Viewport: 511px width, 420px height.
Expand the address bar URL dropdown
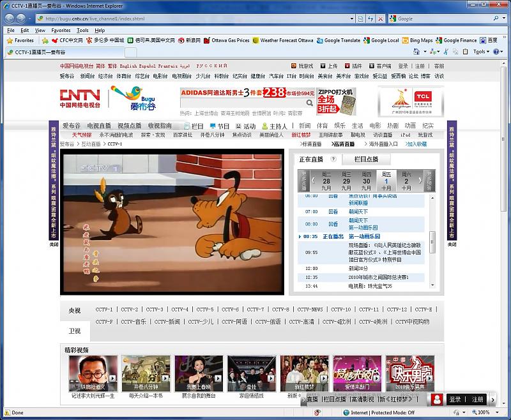coord(352,19)
